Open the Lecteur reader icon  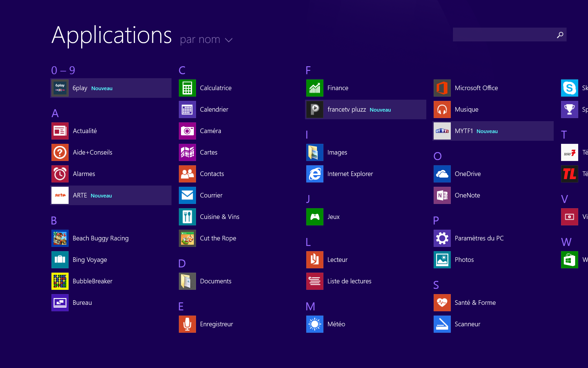(x=315, y=260)
